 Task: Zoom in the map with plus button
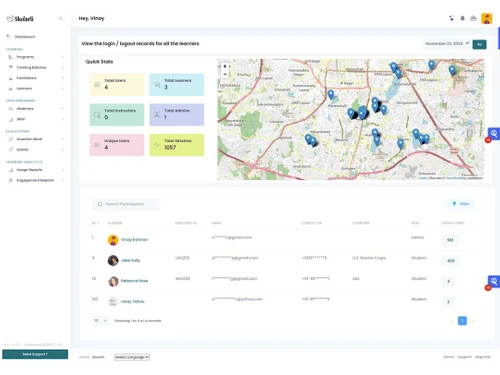click(x=225, y=66)
